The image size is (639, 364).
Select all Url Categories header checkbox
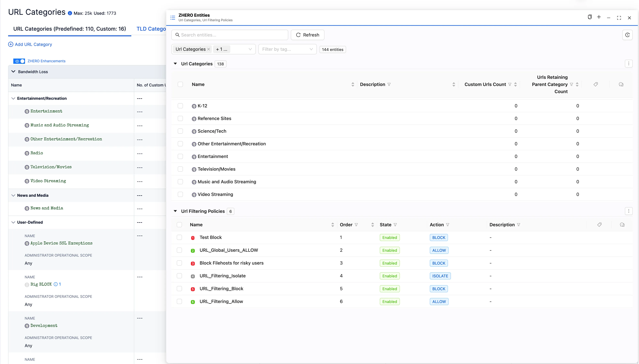point(180,84)
